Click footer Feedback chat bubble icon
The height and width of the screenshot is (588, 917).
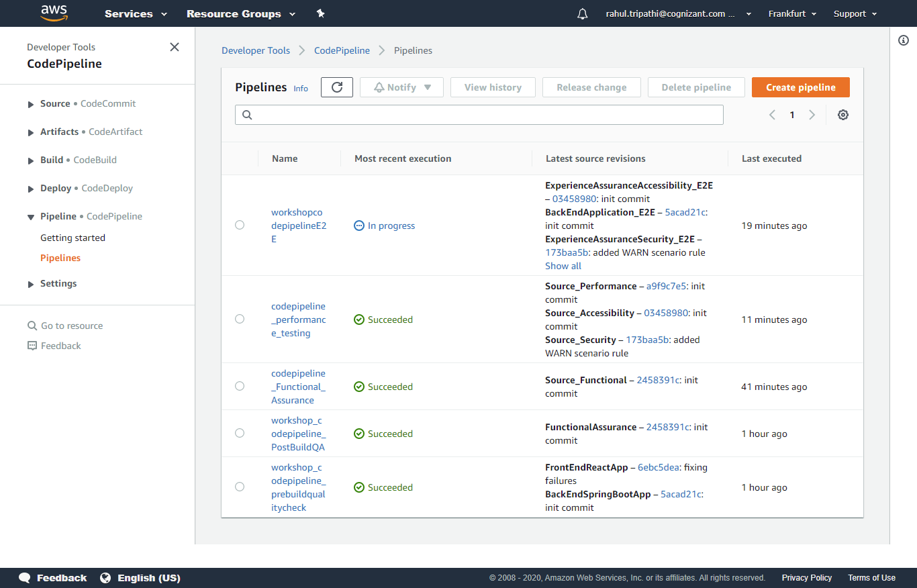(25, 578)
